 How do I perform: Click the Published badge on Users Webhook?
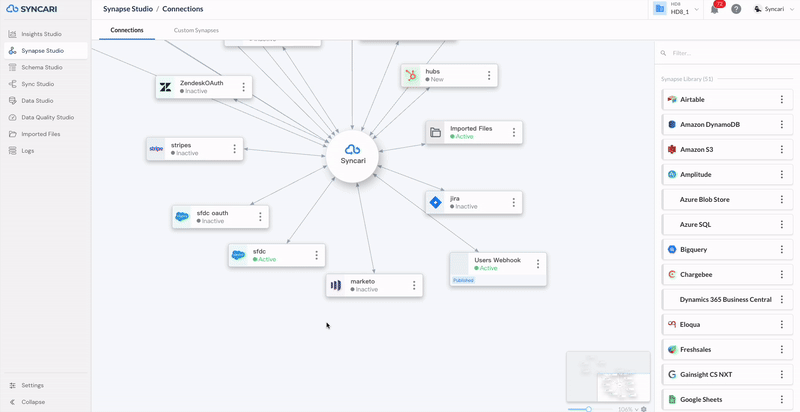463,280
